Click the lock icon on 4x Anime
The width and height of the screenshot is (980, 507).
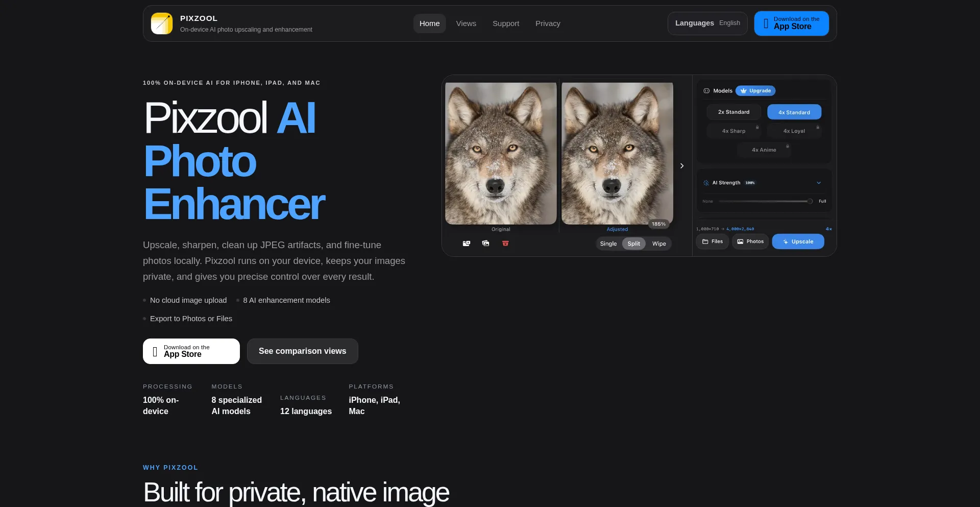tap(788, 146)
